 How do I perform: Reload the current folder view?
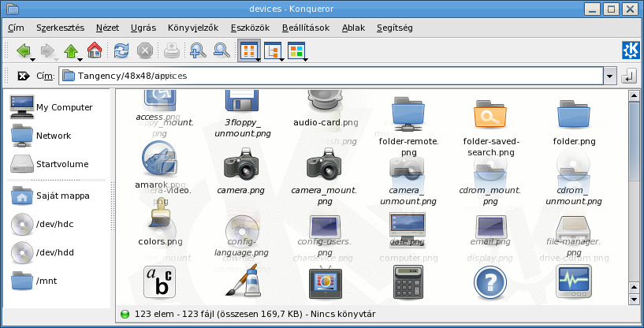pyautogui.click(x=121, y=50)
